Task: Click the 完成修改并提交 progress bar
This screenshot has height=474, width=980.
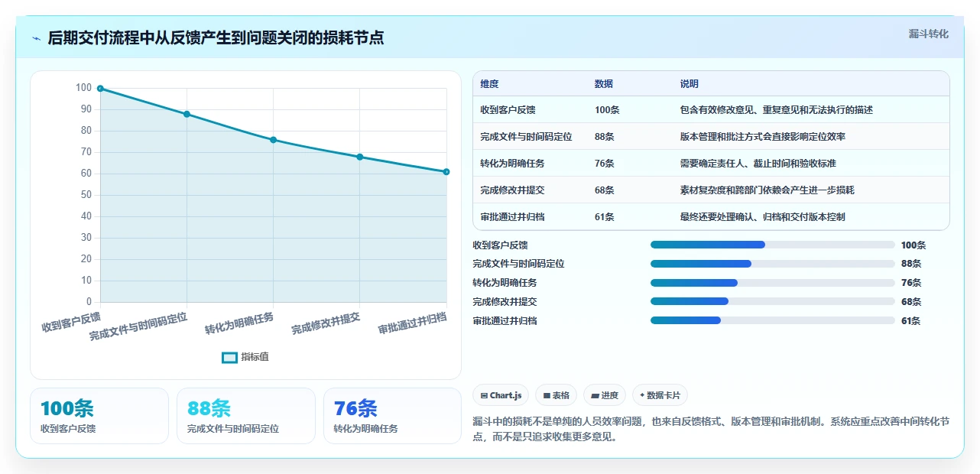Action: [772, 302]
